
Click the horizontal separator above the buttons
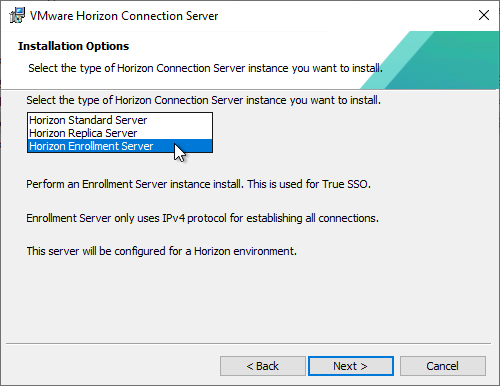[x=248, y=343]
